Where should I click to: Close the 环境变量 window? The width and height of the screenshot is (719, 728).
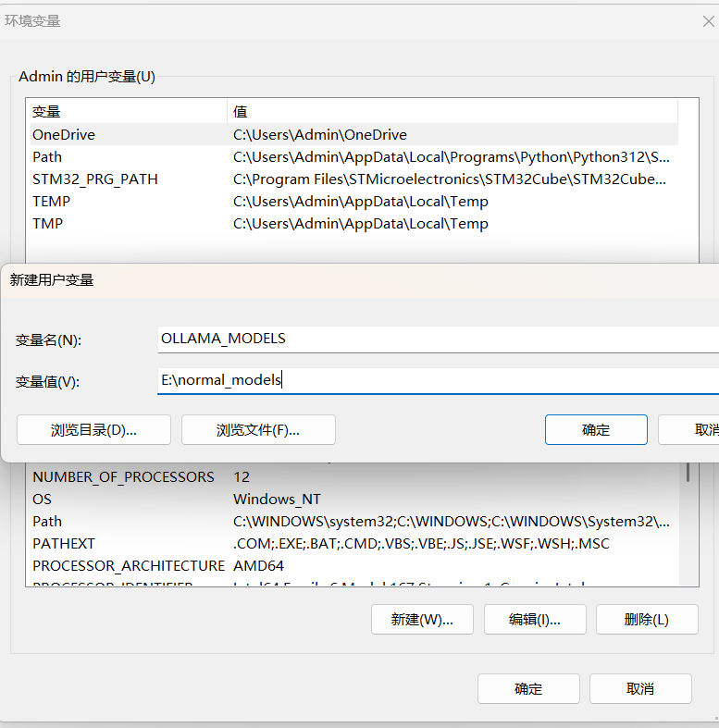(708, 21)
